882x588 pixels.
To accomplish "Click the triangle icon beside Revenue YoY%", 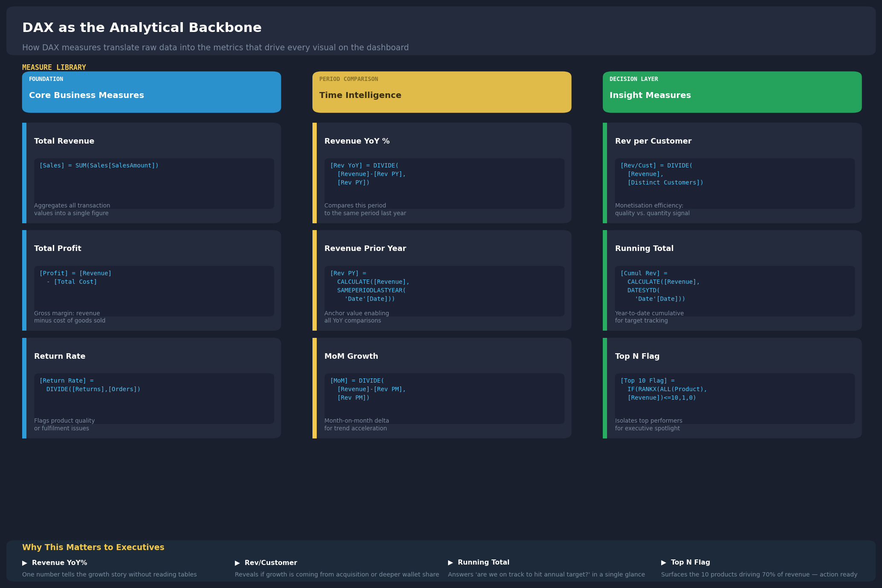I will 25,563.
